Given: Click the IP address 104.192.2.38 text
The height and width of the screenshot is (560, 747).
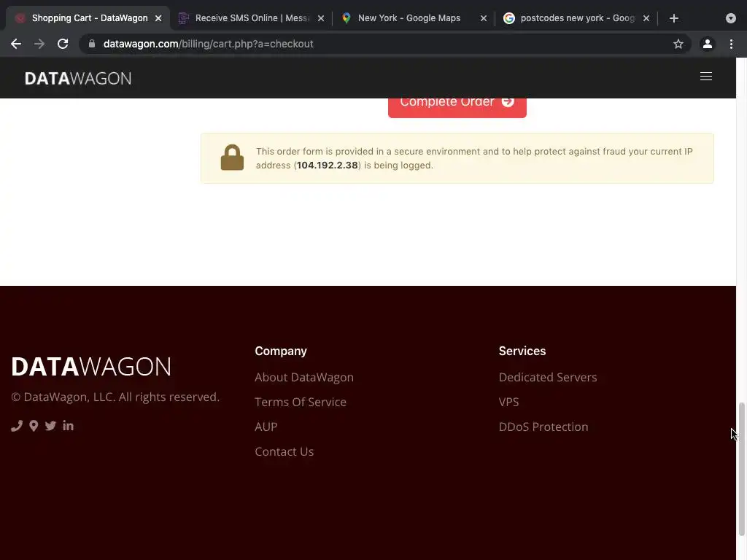Looking at the screenshot, I should tap(328, 166).
